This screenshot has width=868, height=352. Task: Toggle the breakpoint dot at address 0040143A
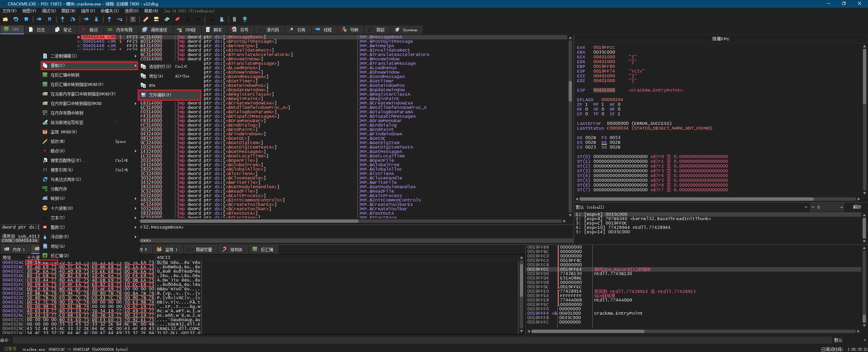tap(78, 37)
